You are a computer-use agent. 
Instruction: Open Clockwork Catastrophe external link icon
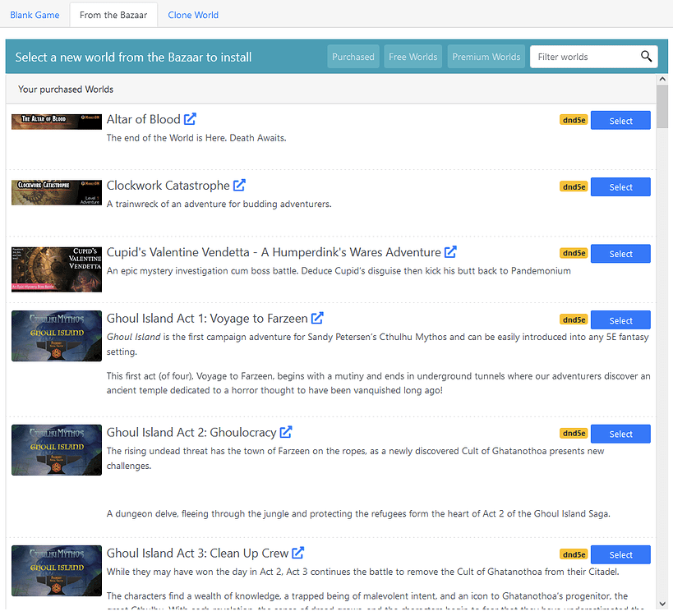(239, 186)
